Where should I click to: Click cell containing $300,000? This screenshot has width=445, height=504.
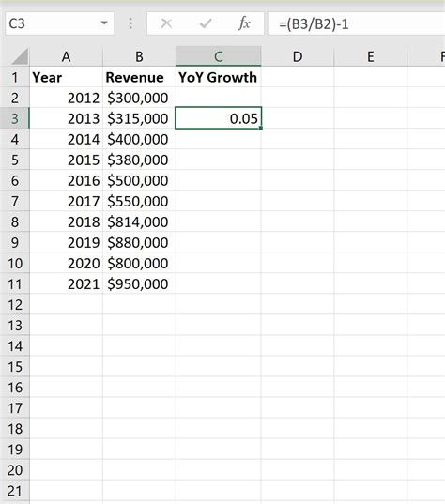[x=139, y=98]
